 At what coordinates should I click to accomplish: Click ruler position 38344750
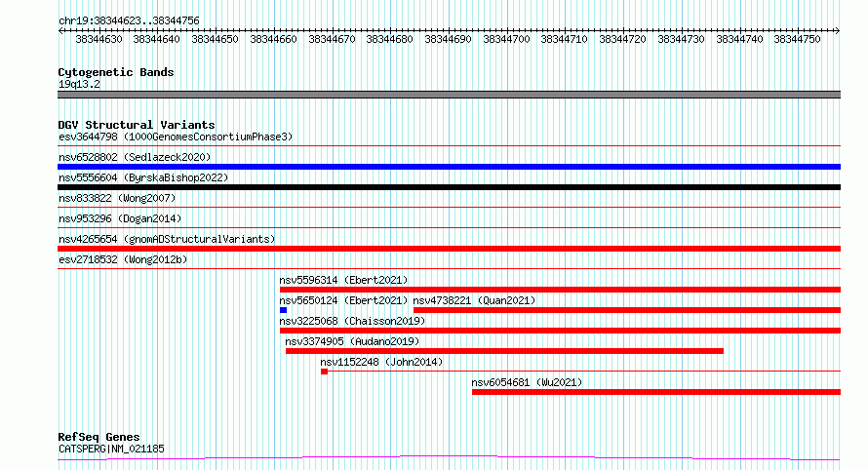tap(797, 39)
